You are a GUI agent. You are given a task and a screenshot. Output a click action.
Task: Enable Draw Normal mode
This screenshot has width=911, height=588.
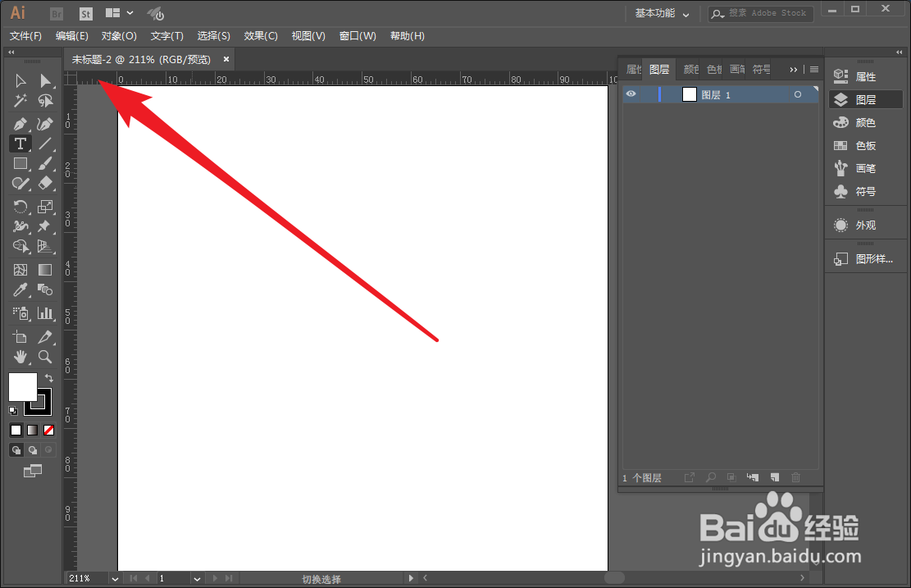pos(16,449)
